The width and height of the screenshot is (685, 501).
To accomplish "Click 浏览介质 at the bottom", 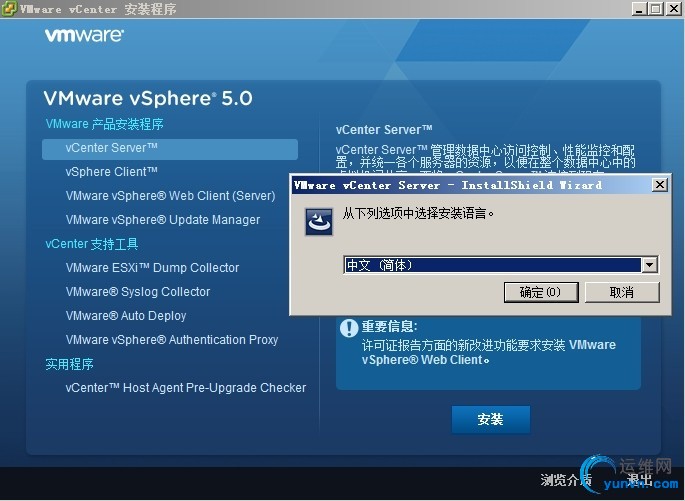I will pos(566,480).
